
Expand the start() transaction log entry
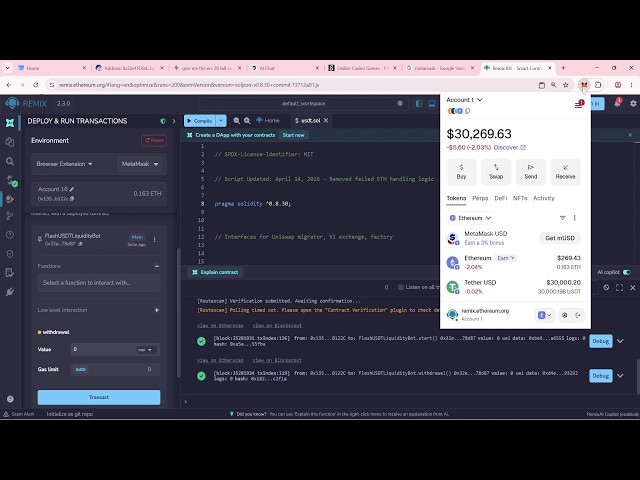pos(620,341)
